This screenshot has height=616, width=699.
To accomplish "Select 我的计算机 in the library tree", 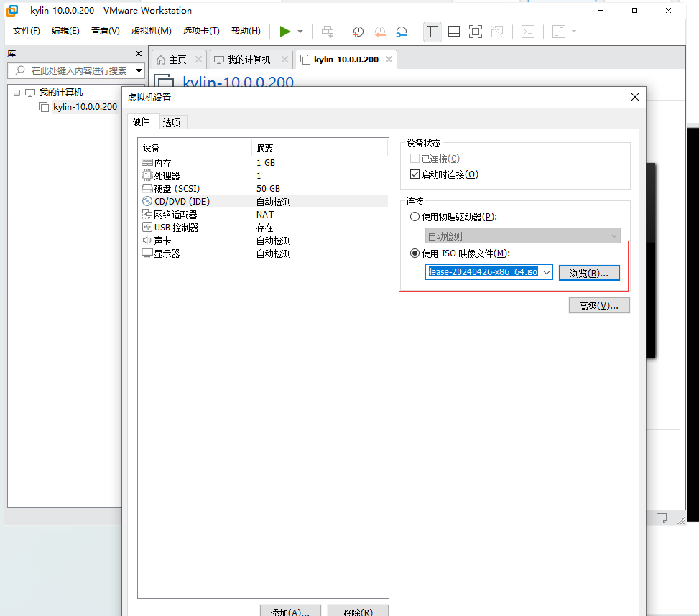I will pyautogui.click(x=60, y=93).
